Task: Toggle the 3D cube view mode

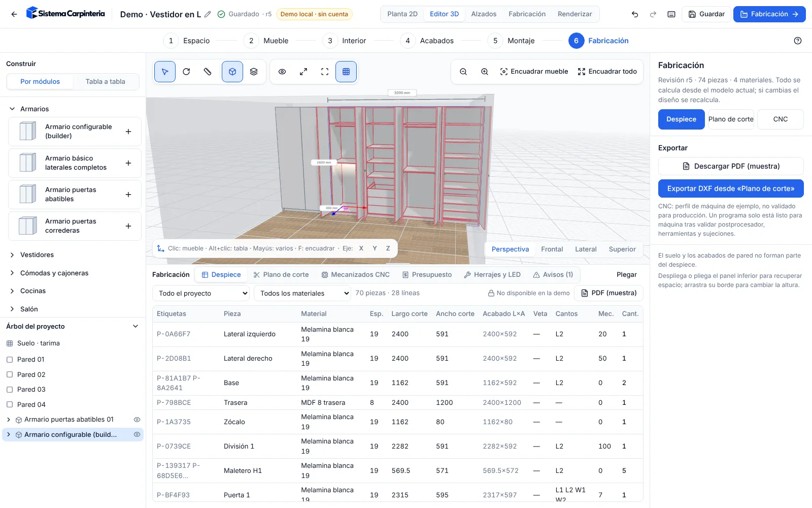Action: pyautogui.click(x=232, y=72)
